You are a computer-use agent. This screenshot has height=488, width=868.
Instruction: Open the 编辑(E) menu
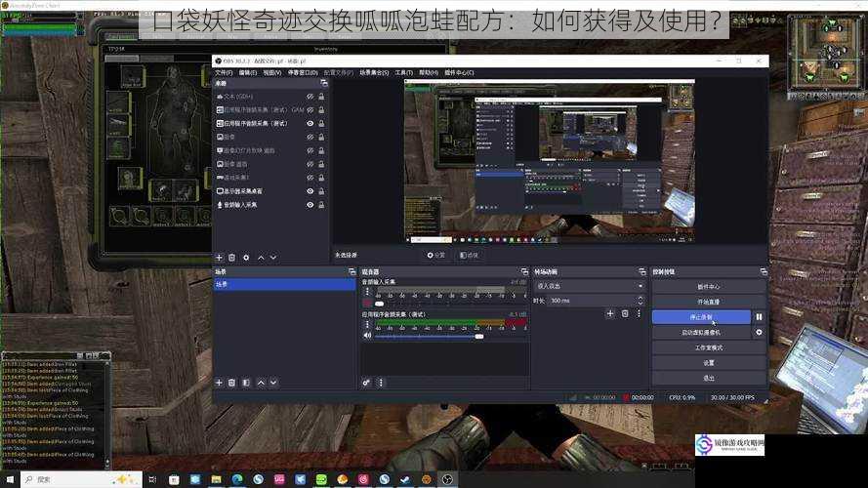[248, 72]
